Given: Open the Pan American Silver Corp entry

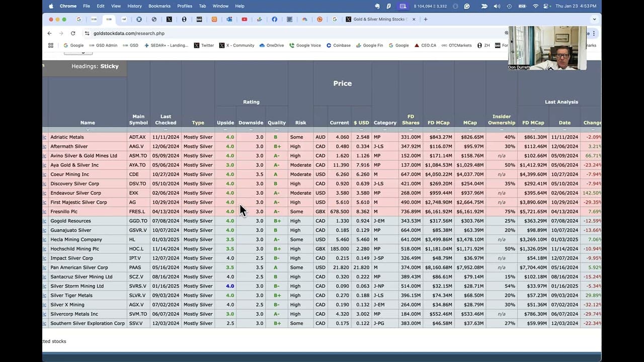Looking at the screenshot, I should tap(79, 267).
